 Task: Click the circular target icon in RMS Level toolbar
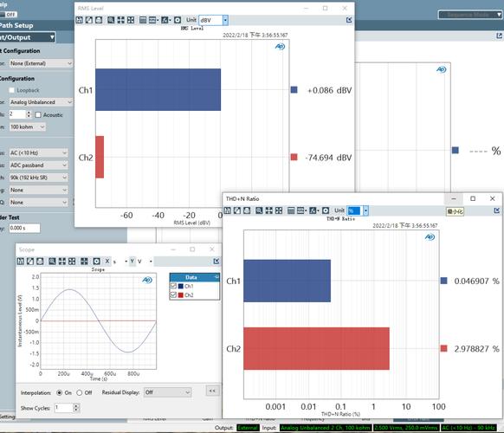tap(178, 20)
